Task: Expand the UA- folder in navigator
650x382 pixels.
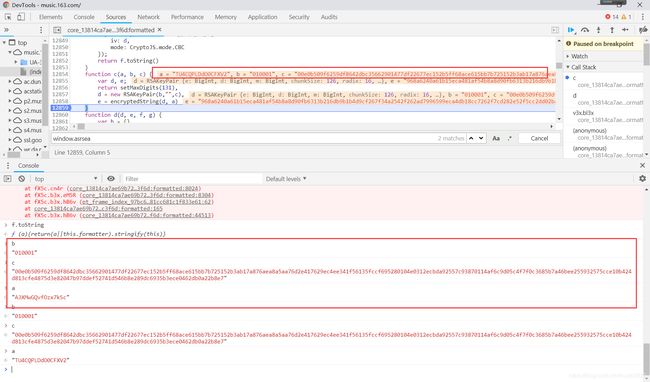Action: (x=16, y=62)
